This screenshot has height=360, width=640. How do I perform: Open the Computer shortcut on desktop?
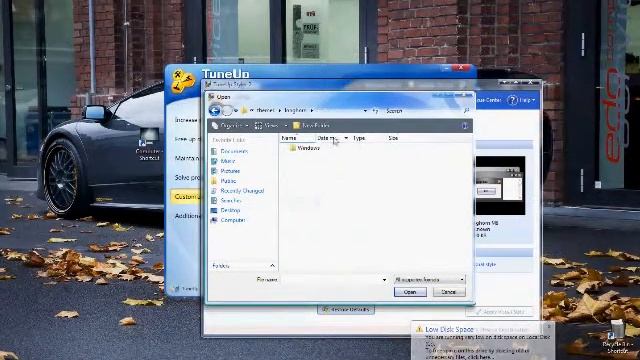pyautogui.click(x=149, y=144)
